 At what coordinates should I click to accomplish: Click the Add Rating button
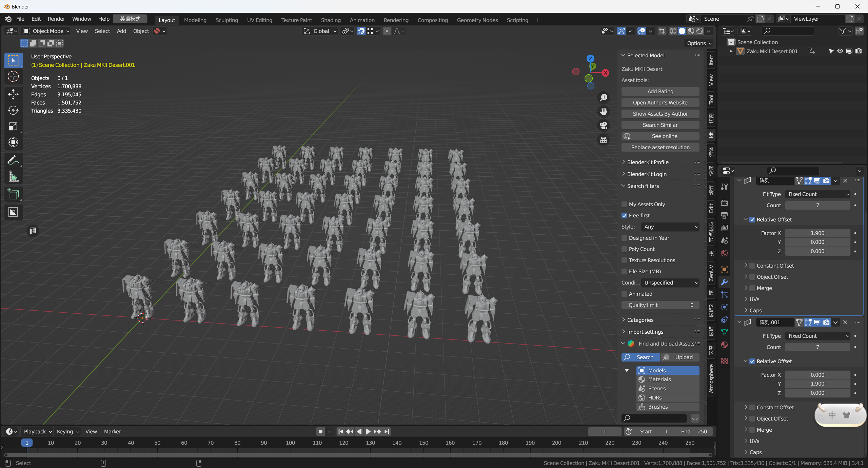660,91
